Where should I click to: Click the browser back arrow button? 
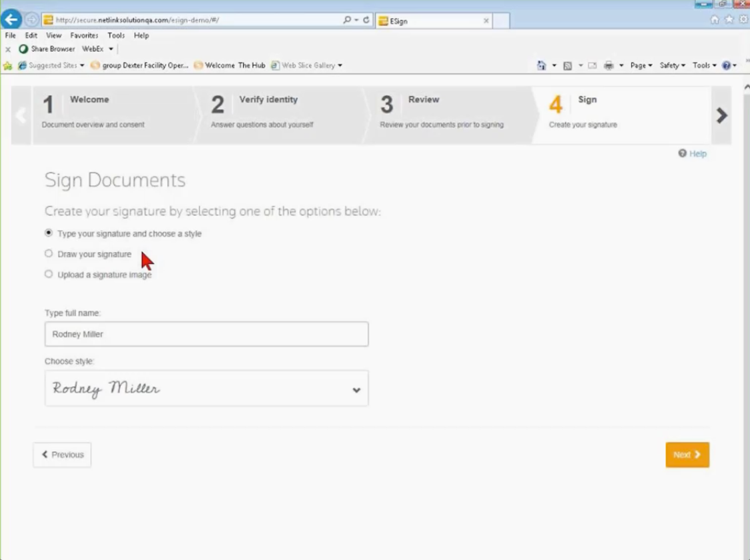11,19
